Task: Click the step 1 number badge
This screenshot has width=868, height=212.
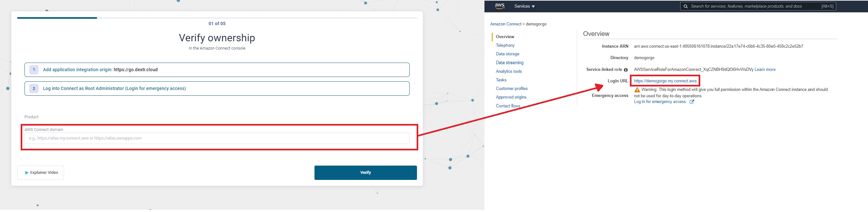Action: pyautogui.click(x=34, y=70)
